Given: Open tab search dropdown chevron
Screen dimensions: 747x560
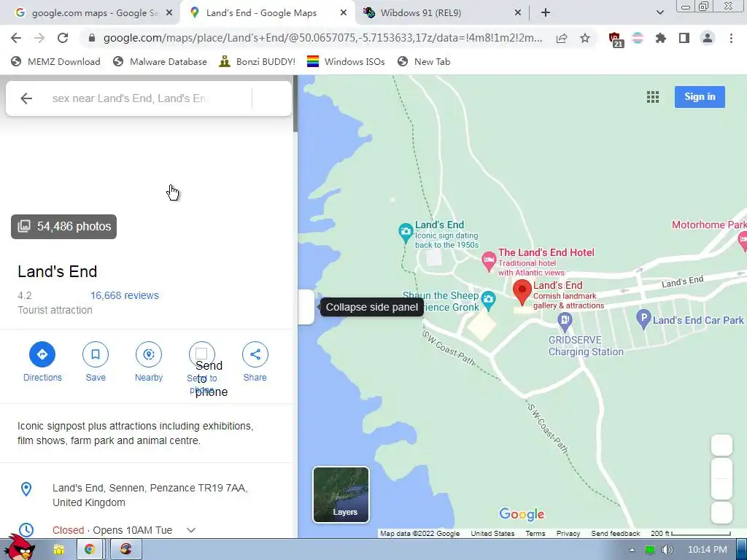Looking at the screenshot, I should [x=659, y=13].
